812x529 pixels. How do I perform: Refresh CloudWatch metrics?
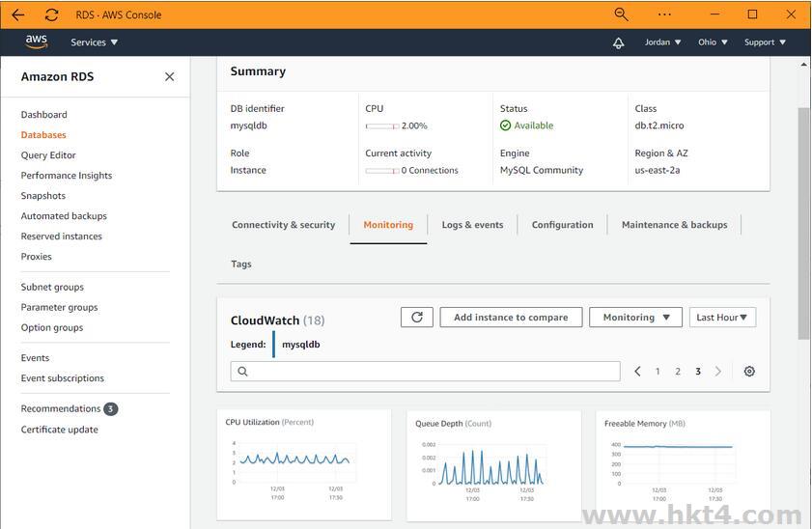(x=417, y=318)
